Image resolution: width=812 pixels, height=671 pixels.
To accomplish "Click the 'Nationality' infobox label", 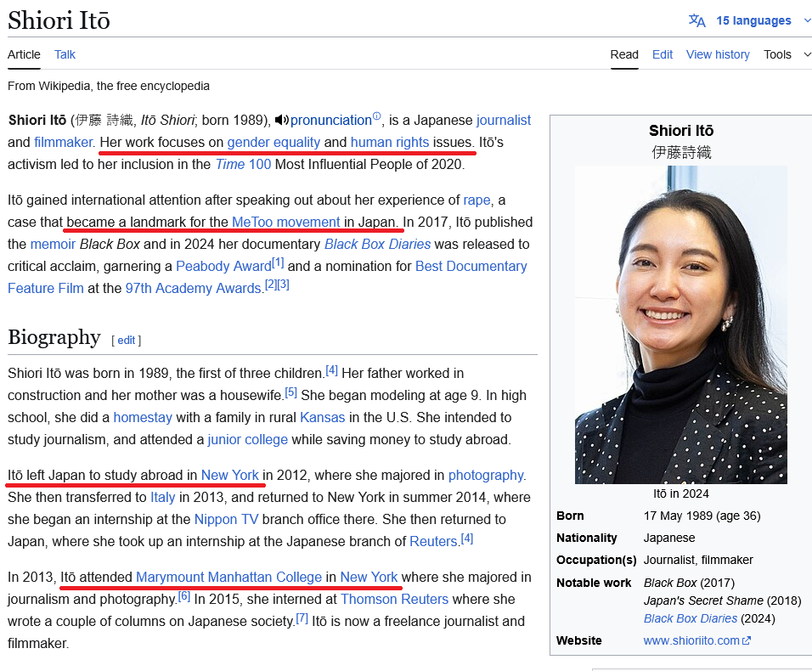I will 587,538.
